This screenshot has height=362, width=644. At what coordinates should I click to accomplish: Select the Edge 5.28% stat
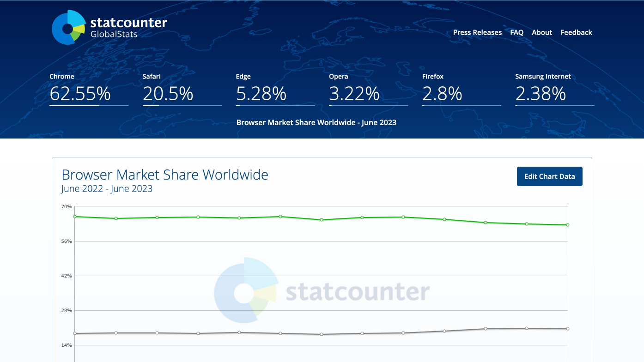coord(275,89)
